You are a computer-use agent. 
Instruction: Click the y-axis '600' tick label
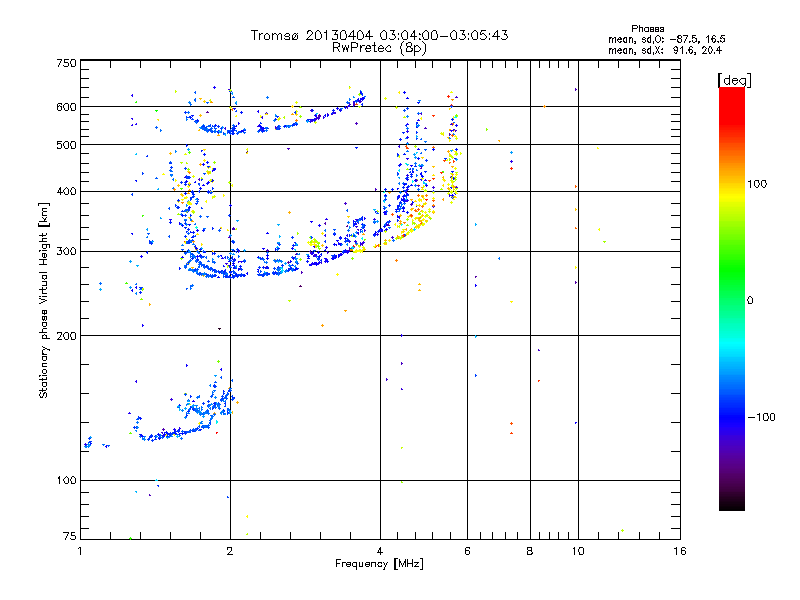pyautogui.click(x=66, y=107)
